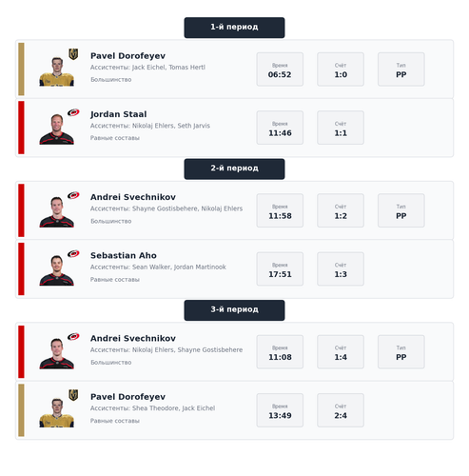Click the red team color bar beside Staal
The image size is (469, 476).
(21, 128)
